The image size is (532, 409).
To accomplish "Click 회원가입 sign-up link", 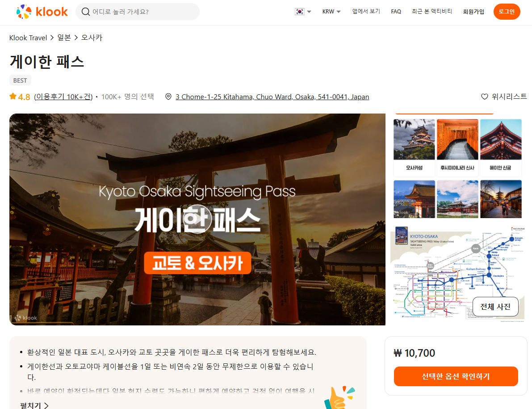I will [473, 12].
